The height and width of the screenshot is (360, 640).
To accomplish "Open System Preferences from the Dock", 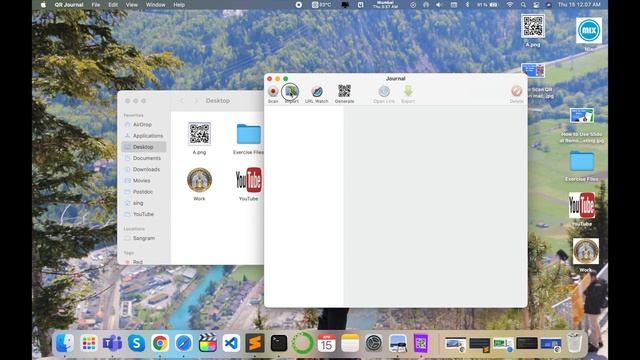I will [373, 343].
